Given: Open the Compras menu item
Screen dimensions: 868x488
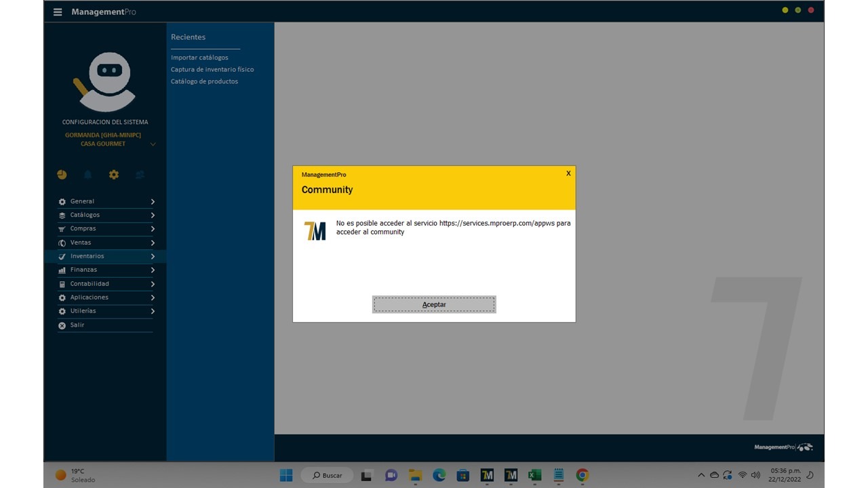Looking at the screenshot, I should pos(83,229).
